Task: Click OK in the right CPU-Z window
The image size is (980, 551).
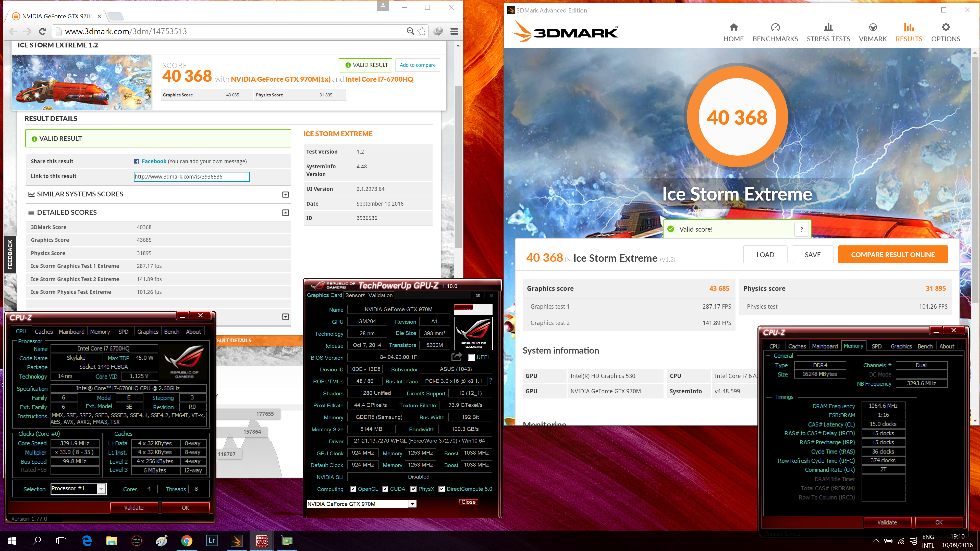Action: 939,522
